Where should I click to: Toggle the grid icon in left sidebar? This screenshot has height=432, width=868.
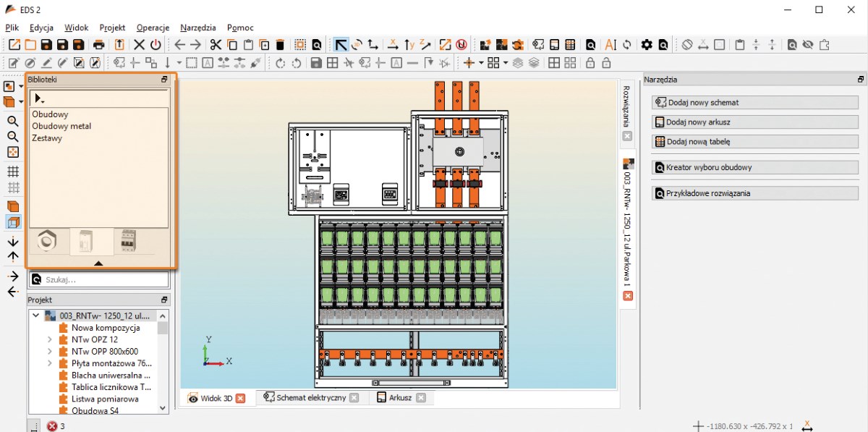coord(12,171)
